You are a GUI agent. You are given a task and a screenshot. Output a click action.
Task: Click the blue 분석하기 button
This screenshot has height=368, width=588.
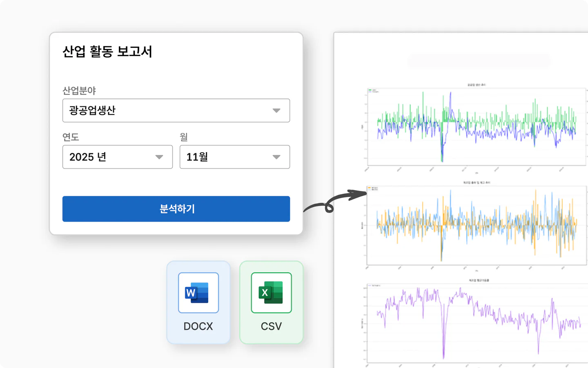click(176, 209)
